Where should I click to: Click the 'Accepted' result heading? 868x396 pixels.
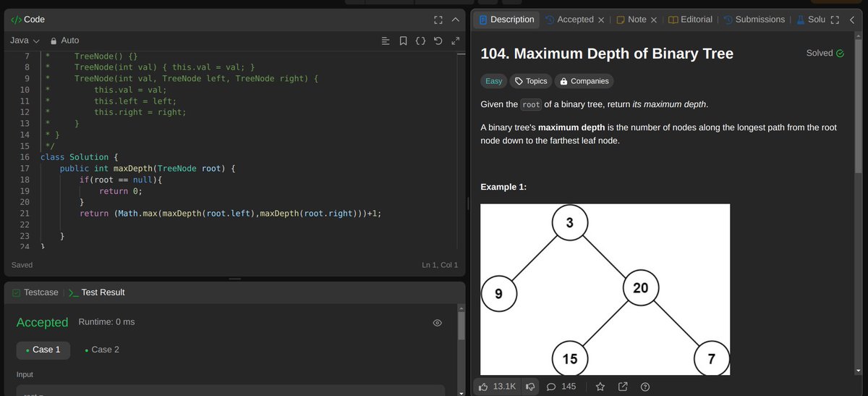point(42,322)
